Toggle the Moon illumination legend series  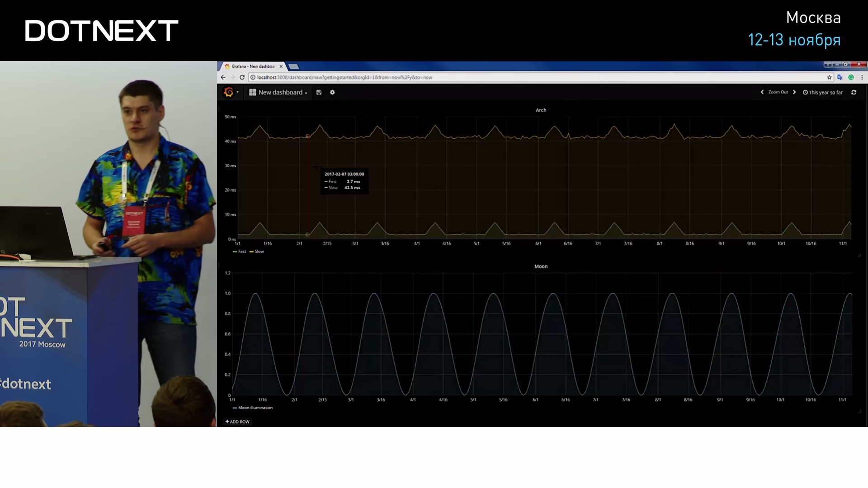(255, 408)
